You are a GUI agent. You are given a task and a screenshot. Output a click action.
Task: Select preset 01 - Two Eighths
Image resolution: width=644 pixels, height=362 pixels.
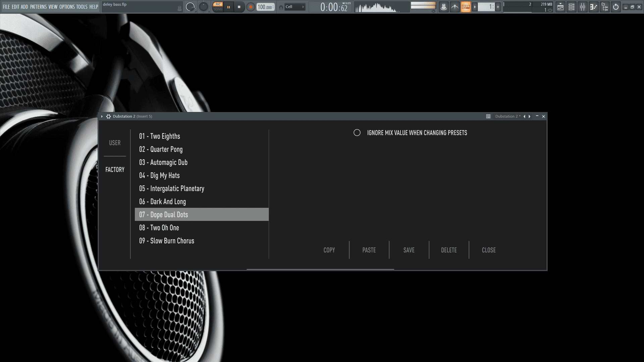202,136
